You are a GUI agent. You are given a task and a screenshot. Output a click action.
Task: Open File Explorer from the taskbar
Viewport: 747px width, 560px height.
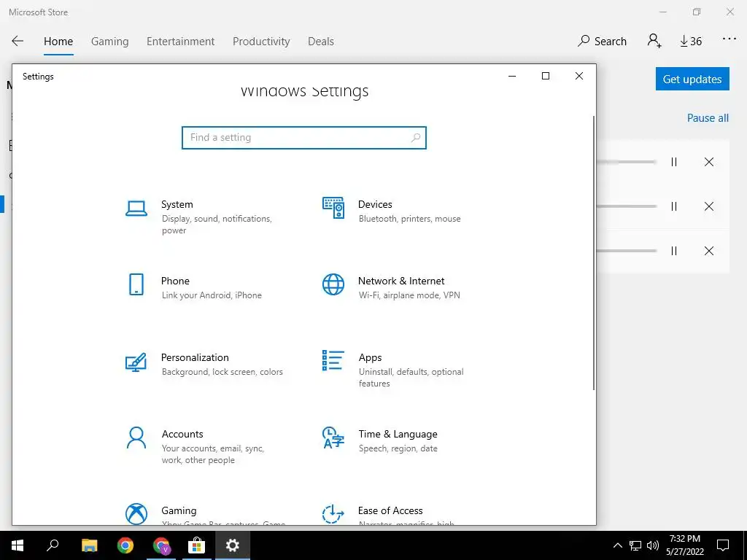89,545
